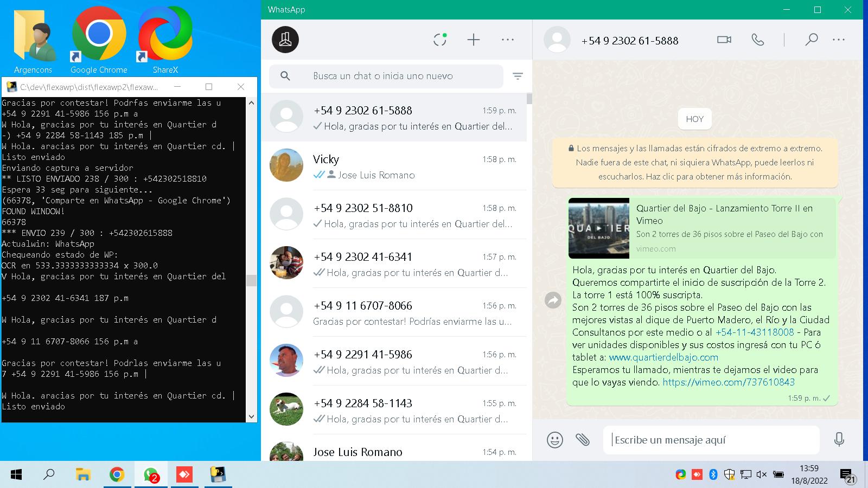Click the 'HOY' date badge
This screenshot has width=868, height=488.
(x=694, y=119)
